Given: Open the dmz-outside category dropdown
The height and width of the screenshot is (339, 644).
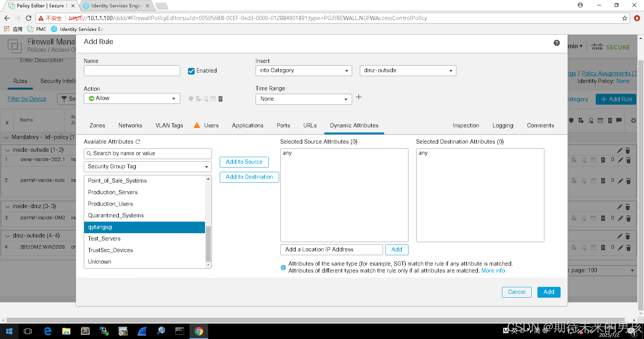Looking at the screenshot, I should click(408, 71).
